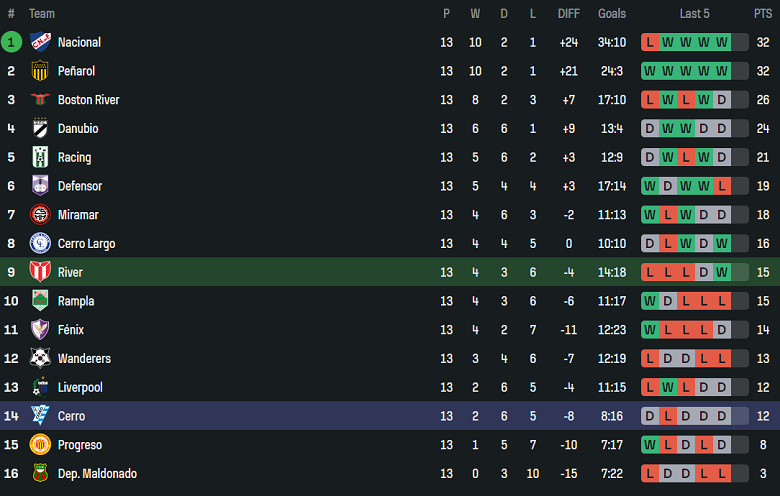Click the Boston River team logo

coord(40,100)
